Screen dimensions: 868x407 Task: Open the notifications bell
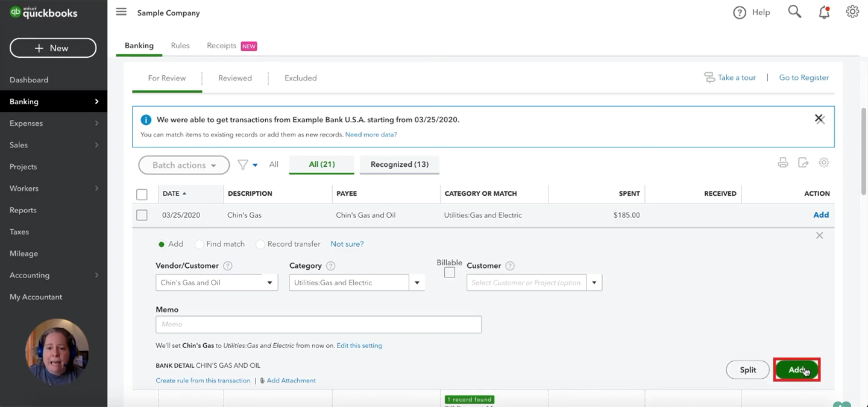coord(824,12)
